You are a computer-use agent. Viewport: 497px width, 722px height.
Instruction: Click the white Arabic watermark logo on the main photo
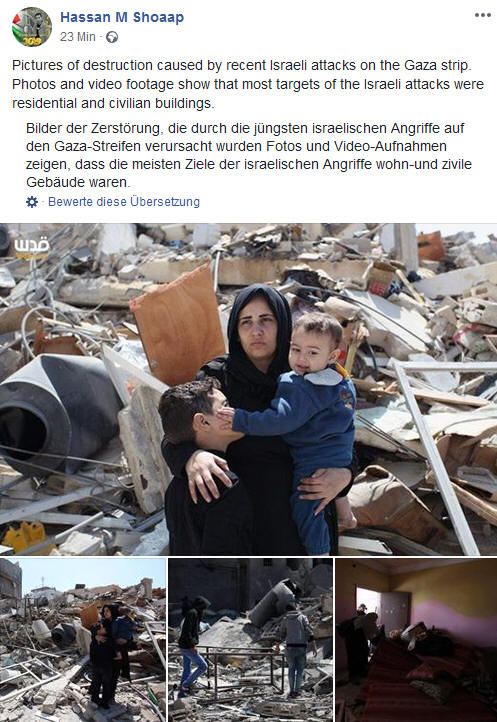[x=31, y=247]
